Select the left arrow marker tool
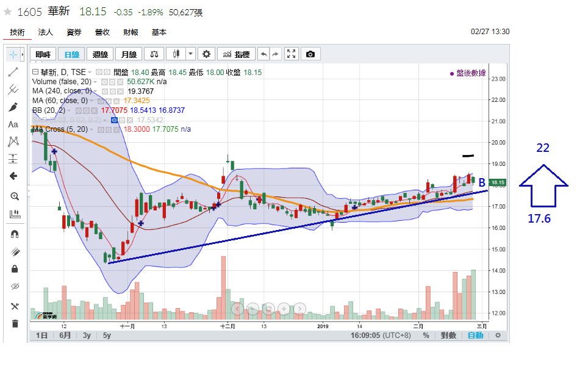 tap(13, 176)
